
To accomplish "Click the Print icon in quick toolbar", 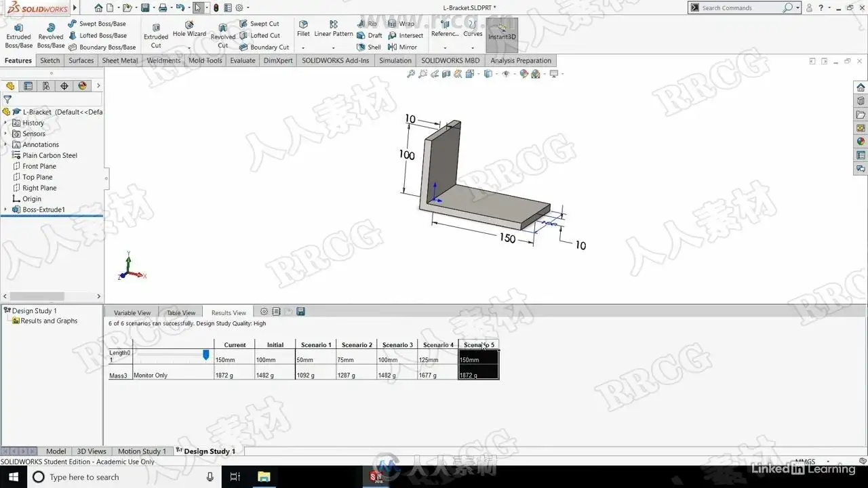I will click(x=163, y=8).
